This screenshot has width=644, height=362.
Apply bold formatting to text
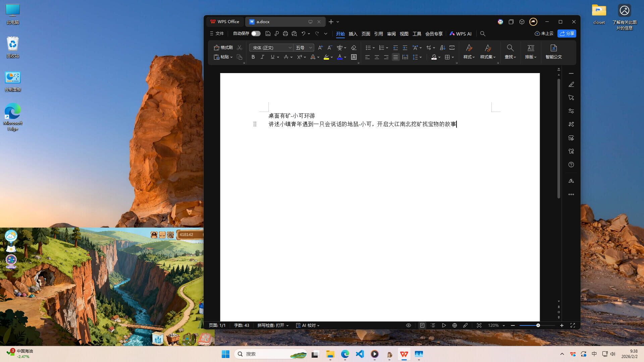coord(253,57)
